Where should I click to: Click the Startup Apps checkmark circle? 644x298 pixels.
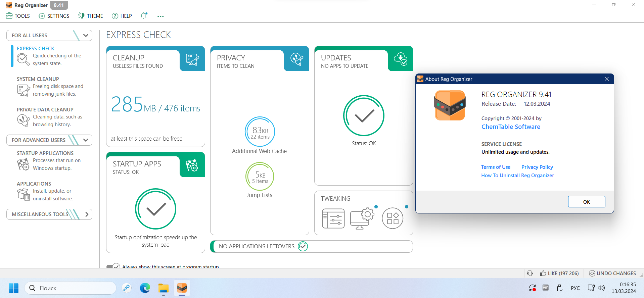[x=155, y=209]
